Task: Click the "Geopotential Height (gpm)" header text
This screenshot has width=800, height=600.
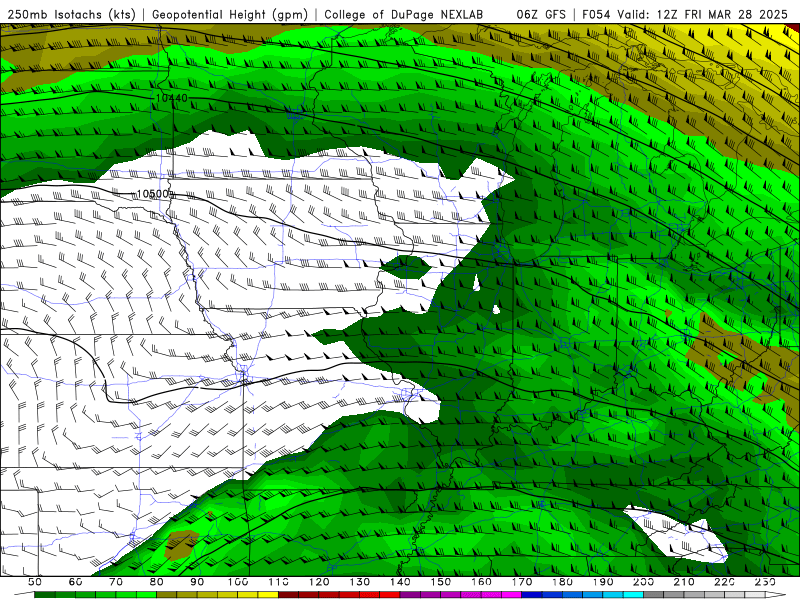Action: [230, 15]
